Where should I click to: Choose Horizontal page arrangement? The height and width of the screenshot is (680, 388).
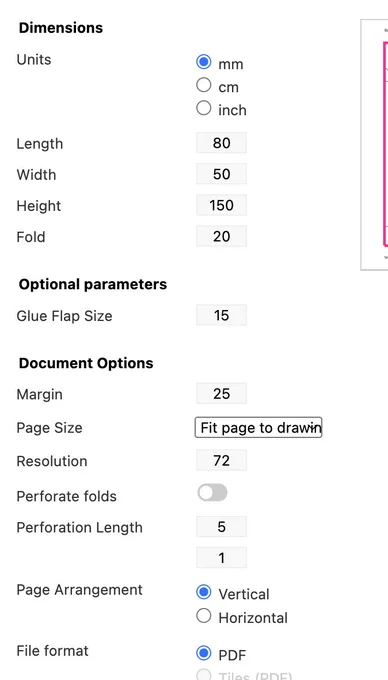(203, 616)
